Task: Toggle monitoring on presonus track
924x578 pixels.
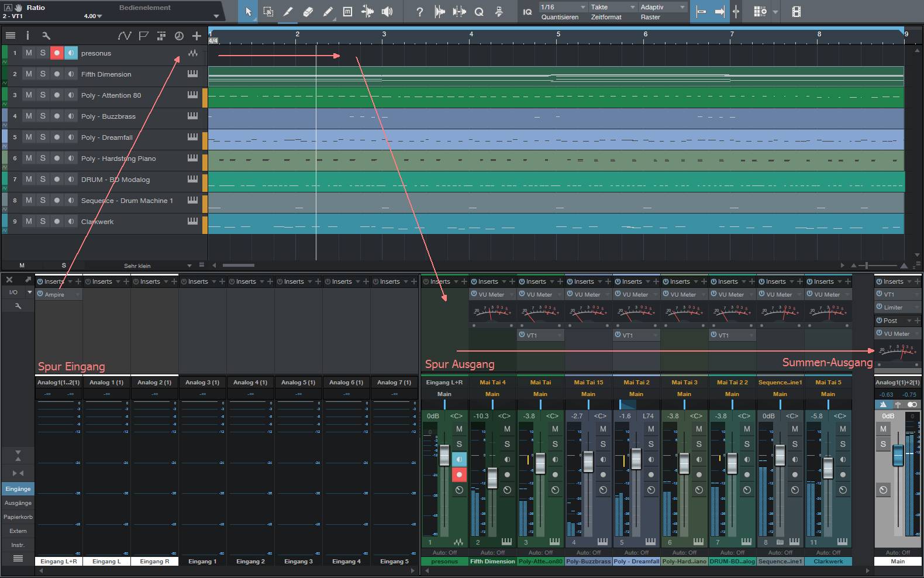Action: 71,53
